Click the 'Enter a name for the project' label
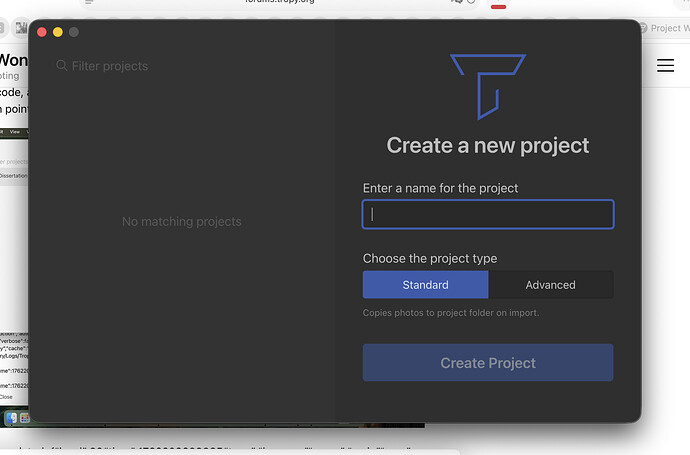The height and width of the screenshot is (455, 690). tap(440, 188)
